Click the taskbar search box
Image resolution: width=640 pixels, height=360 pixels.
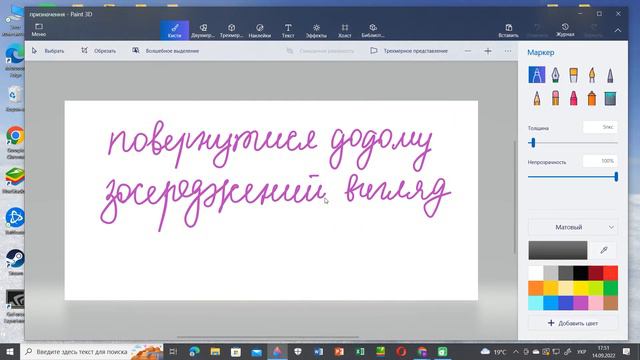click(x=92, y=351)
